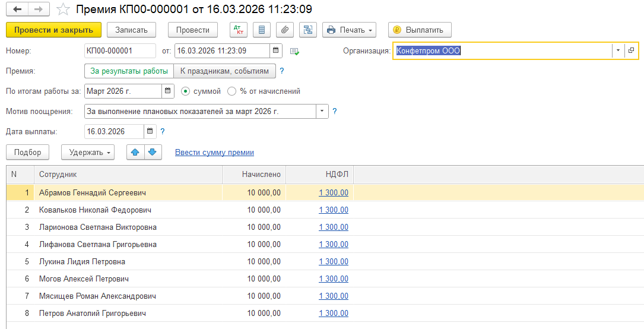Click document posted status icon near date
This screenshot has height=329, width=644.
click(x=294, y=51)
